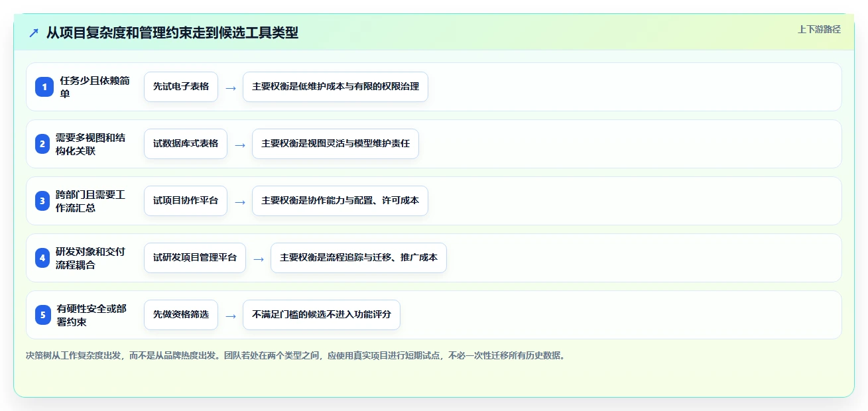This screenshot has height=411, width=868.
Task: Click the arrow after 先试电子表格
Action: (231, 88)
